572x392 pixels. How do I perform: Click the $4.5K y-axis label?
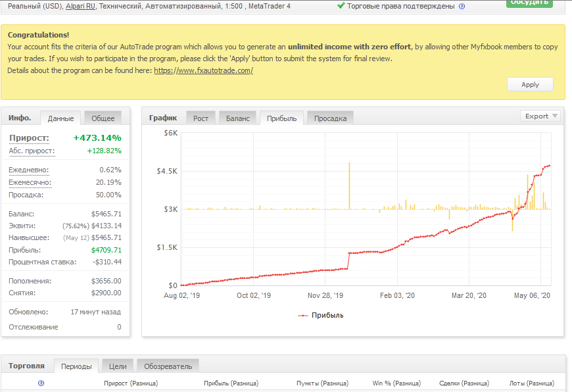pos(167,171)
